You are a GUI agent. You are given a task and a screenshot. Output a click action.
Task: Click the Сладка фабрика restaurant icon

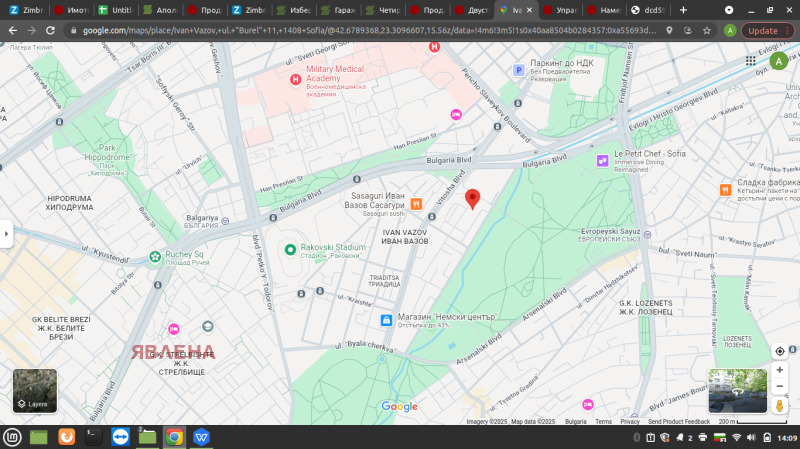pyautogui.click(x=725, y=190)
